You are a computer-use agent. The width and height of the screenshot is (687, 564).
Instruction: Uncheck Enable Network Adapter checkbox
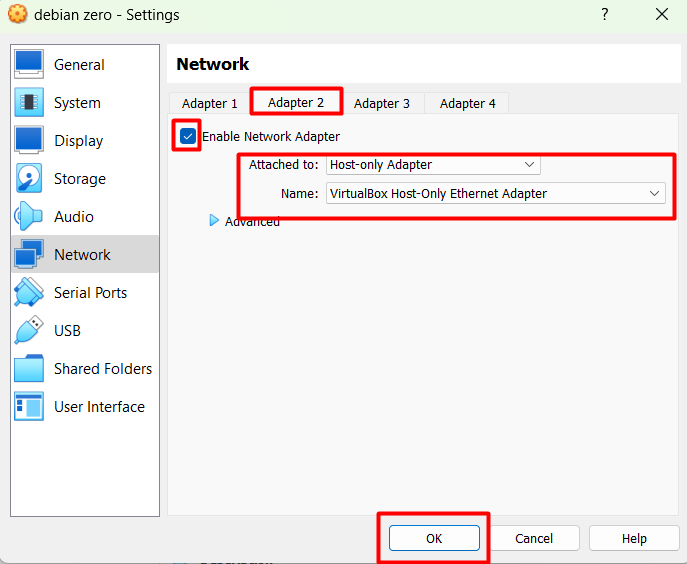(x=188, y=136)
